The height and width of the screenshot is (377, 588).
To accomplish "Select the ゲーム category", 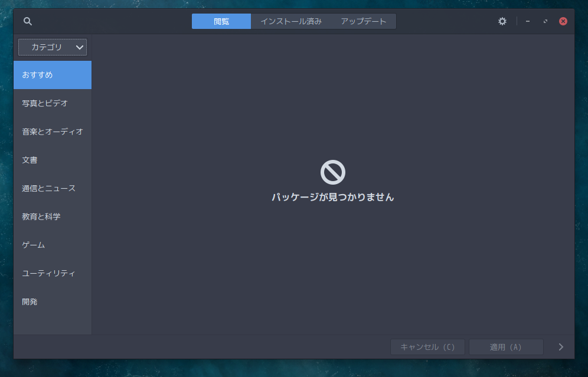I will pyautogui.click(x=53, y=245).
